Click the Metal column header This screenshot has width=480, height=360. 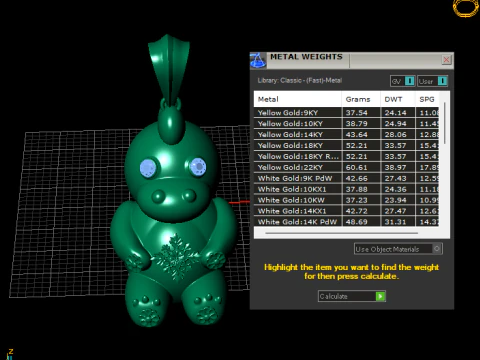click(x=297, y=99)
